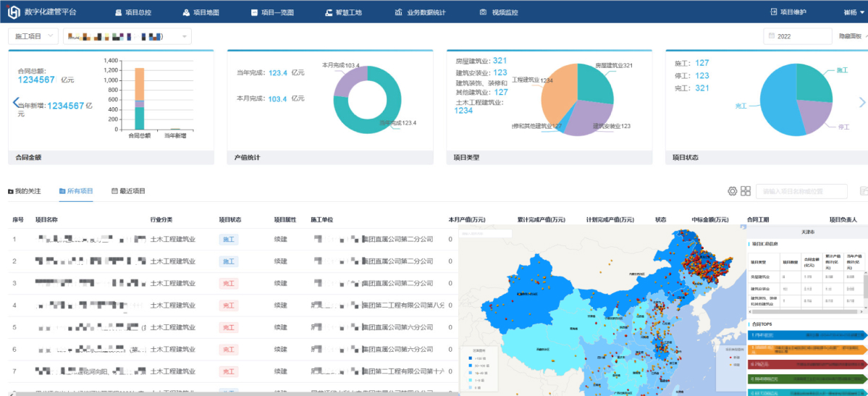Open the 施工项目 type dropdown

click(33, 36)
